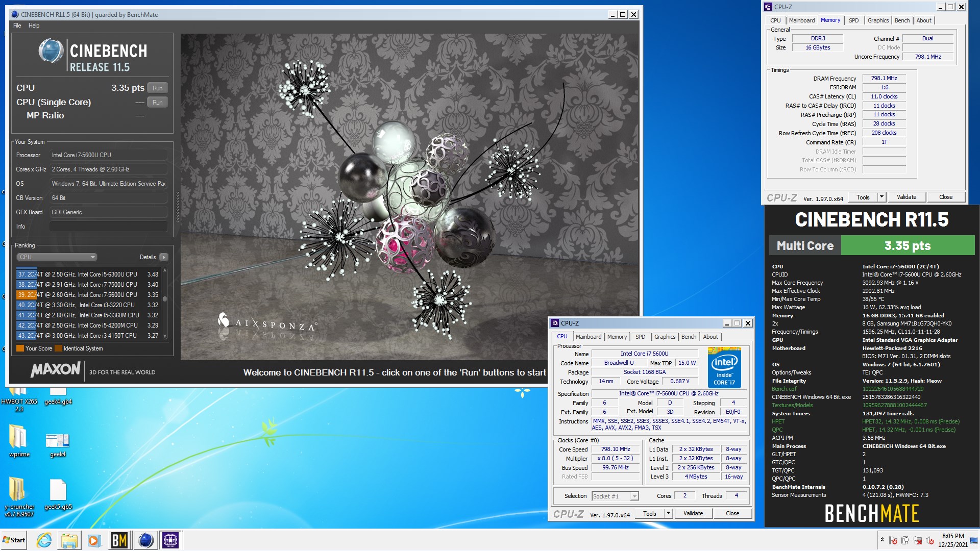Click the Cinebench sphere logo

tap(51, 51)
